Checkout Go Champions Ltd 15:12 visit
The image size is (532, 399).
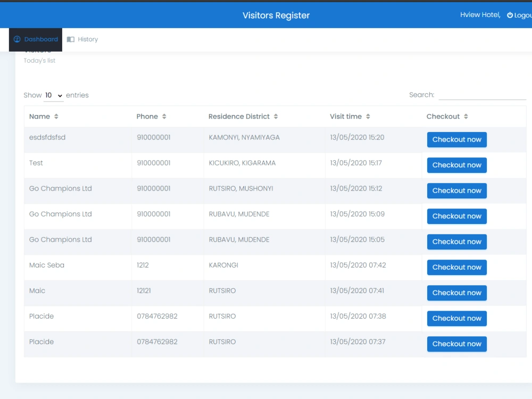pyautogui.click(x=456, y=190)
